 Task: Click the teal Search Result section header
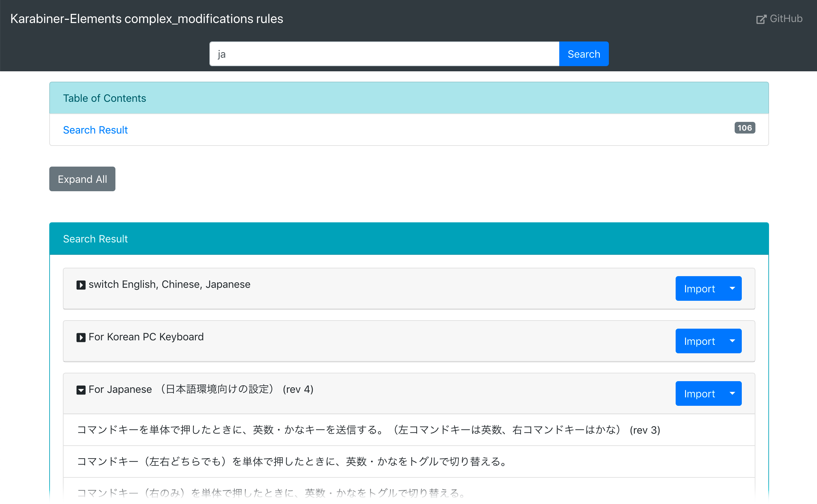pyautogui.click(x=409, y=239)
